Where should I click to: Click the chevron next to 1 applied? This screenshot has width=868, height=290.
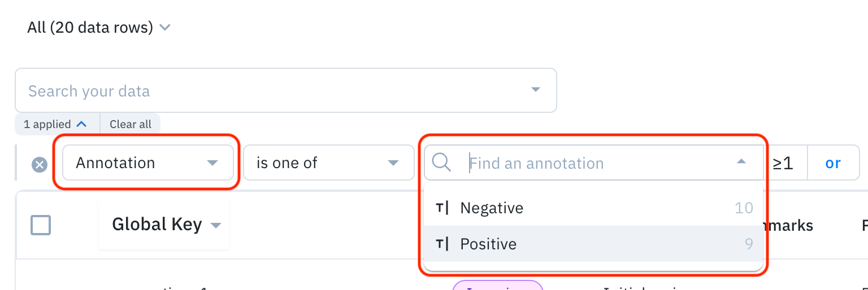pyautogui.click(x=81, y=124)
